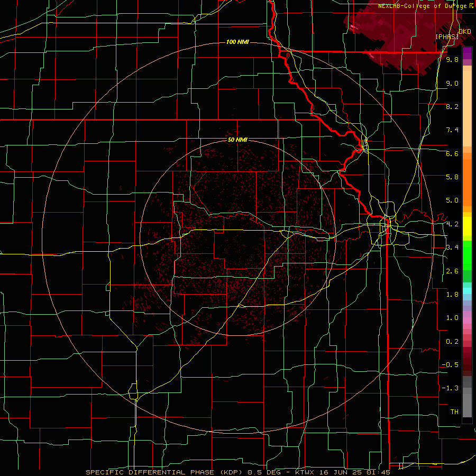Click the 0.2 scale value
Viewport: 476px width, 476px height.
(452, 342)
